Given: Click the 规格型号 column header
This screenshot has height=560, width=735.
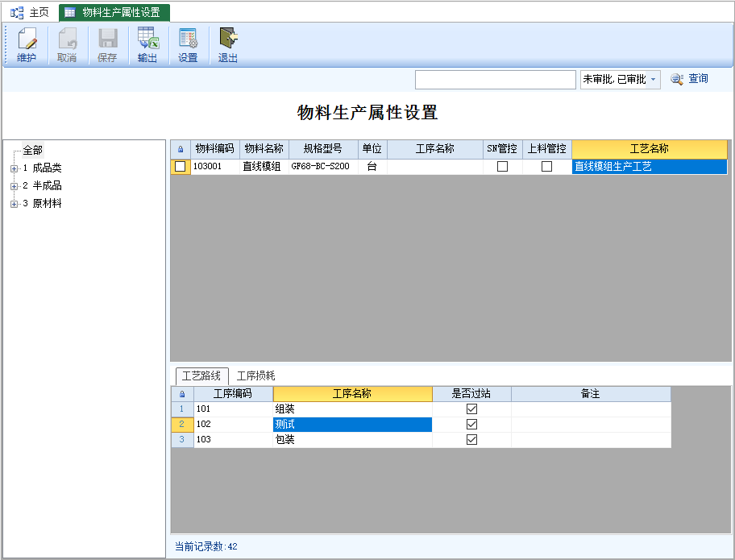Looking at the screenshot, I should 323,149.
